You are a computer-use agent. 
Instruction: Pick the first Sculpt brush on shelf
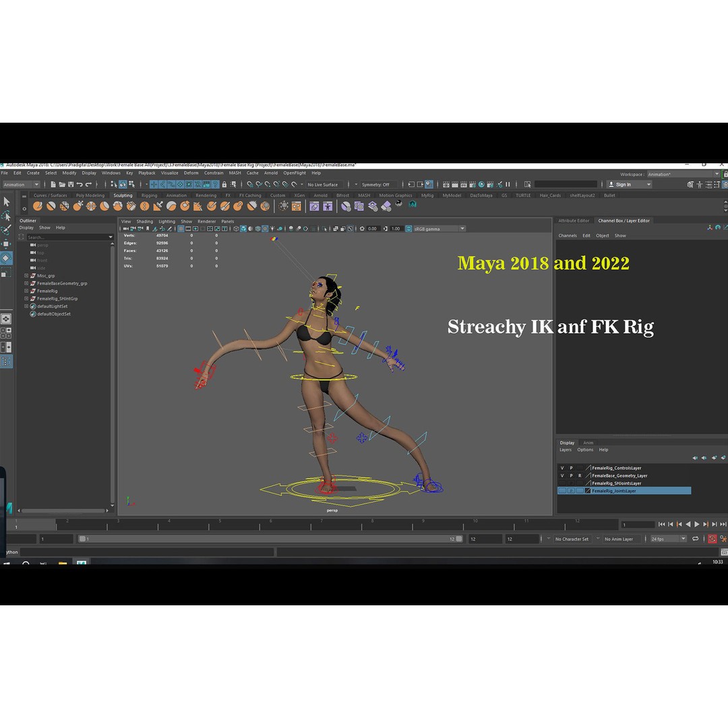[38, 206]
